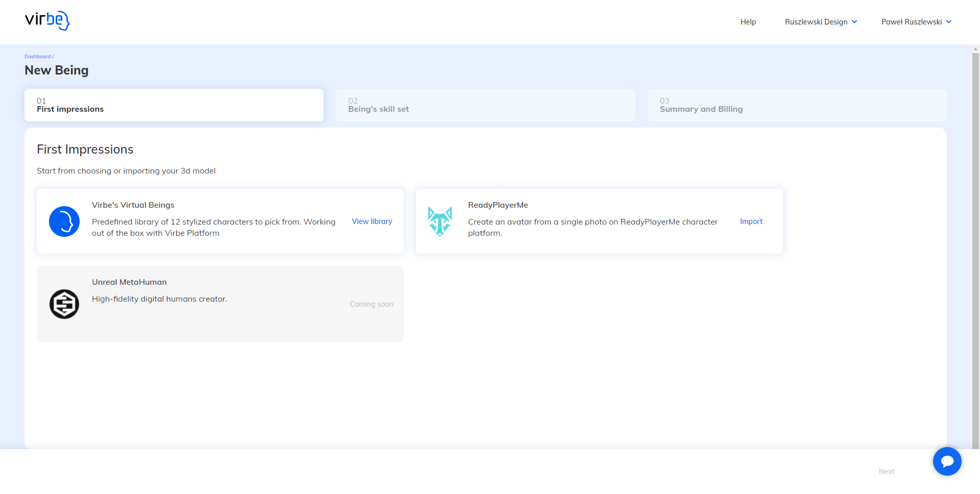Expand the Ruszlewski Design workspace dropdown

pyautogui.click(x=821, y=22)
